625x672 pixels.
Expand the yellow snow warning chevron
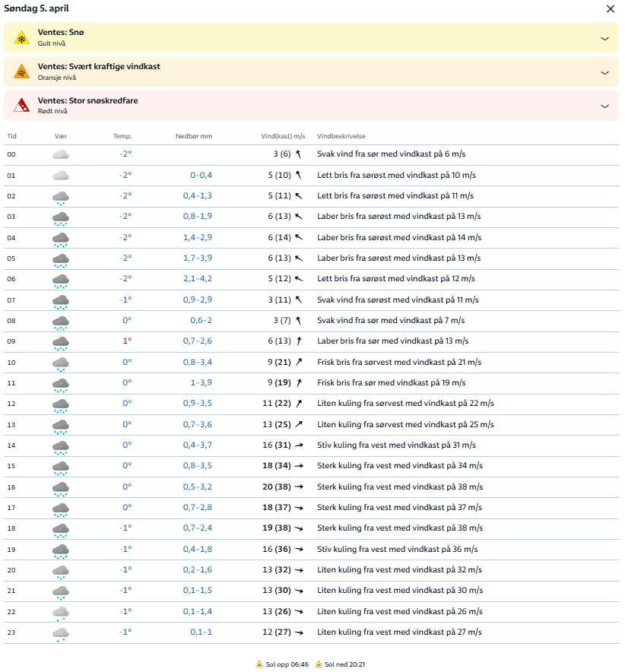pos(604,39)
